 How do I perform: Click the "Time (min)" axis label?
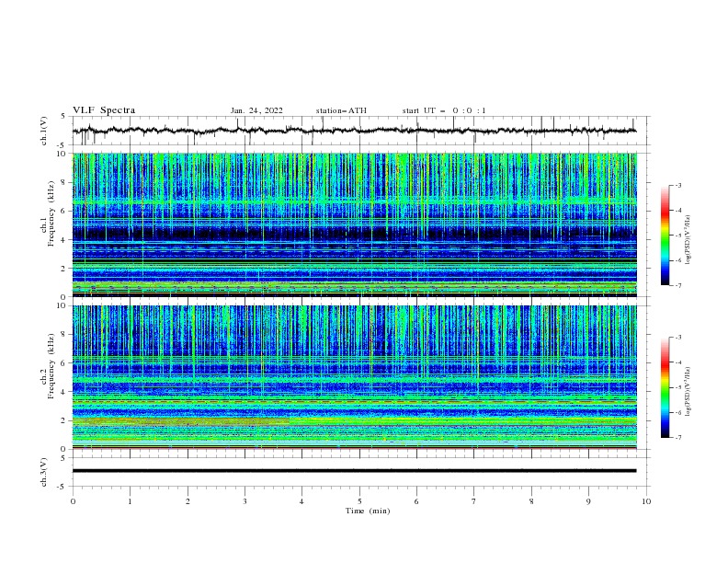click(368, 511)
